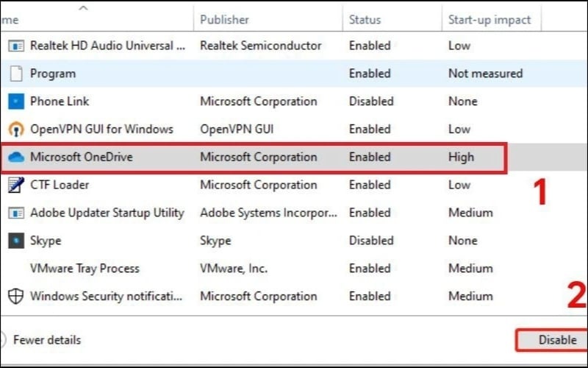The image size is (588, 368).
Task: Click the Microsoft OneDrive cloud icon
Action: click(15, 158)
